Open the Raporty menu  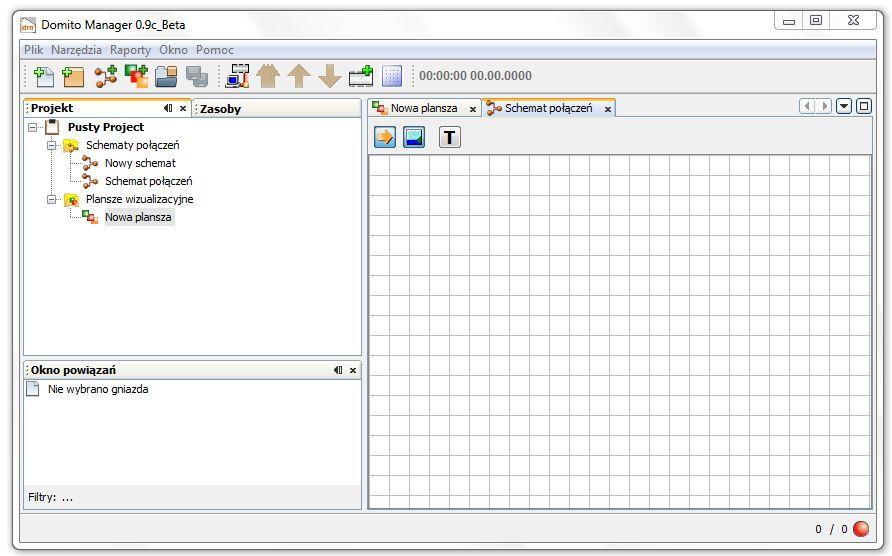(x=130, y=50)
